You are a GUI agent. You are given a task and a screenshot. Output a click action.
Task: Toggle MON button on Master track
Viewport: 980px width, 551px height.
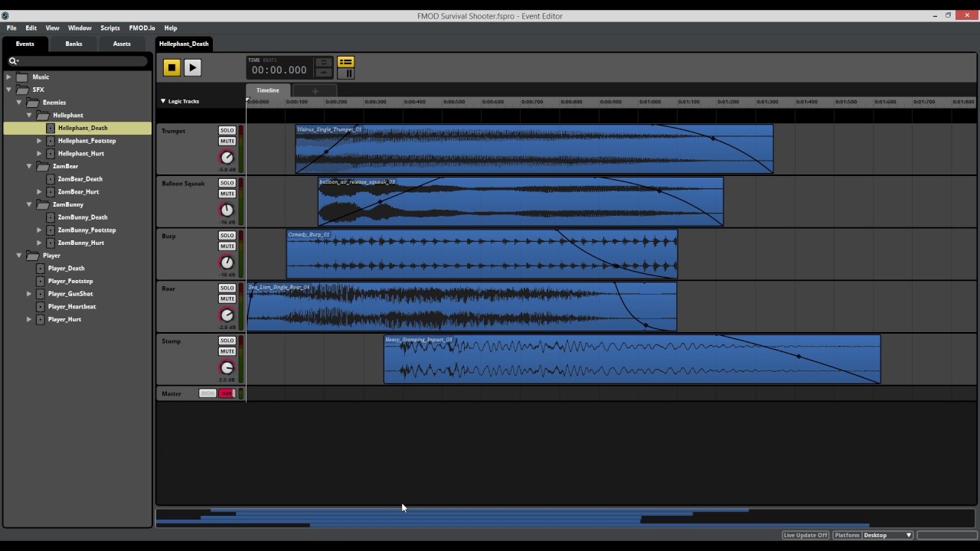point(207,393)
